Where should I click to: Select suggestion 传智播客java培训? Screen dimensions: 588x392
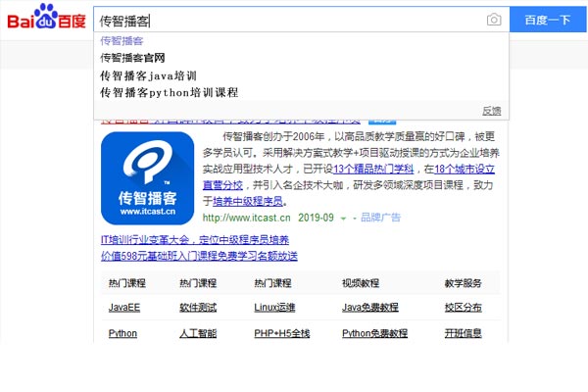pyautogui.click(x=147, y=75)
